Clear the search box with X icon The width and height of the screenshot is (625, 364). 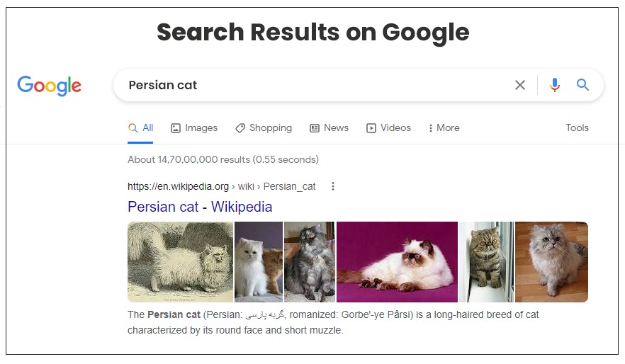pos(520,85)
